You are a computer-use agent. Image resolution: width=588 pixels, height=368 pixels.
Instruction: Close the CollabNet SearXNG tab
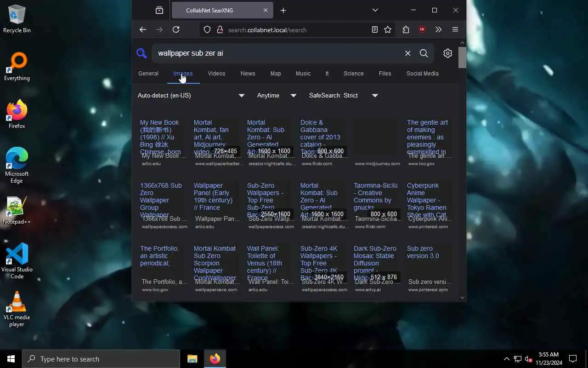click(266, 10)
